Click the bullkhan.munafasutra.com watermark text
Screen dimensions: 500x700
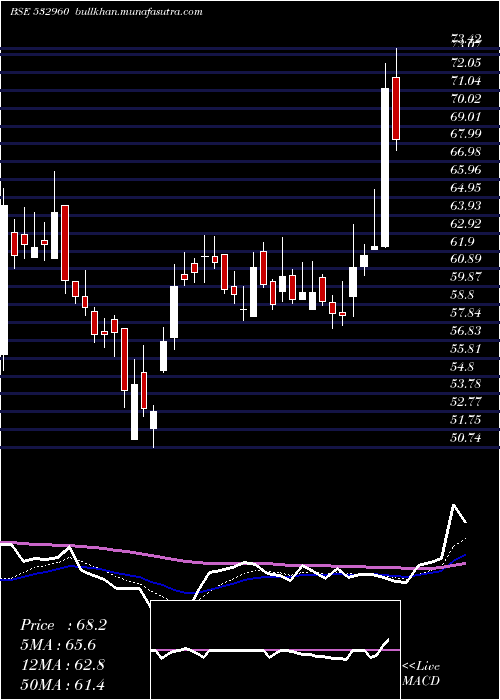point(138,12)
